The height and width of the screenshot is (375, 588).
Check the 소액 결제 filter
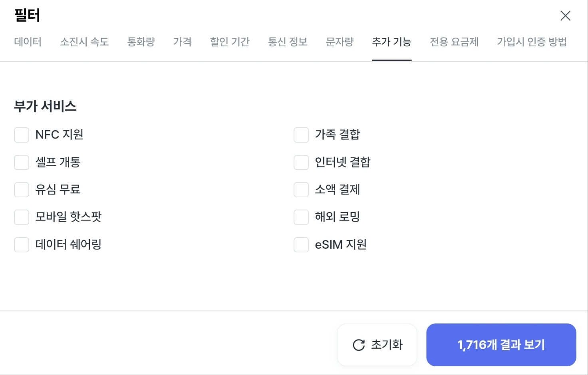pyautogui.click(x=301, y=190)
